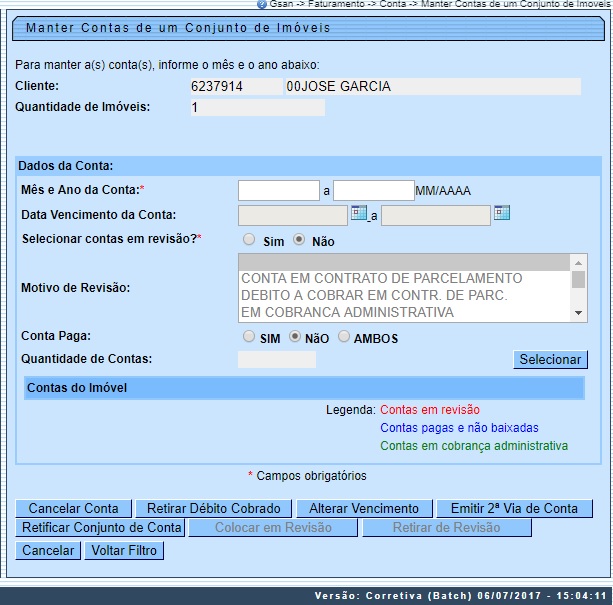Pick 'CONTA EM CONTRATO DE PARCELAMENTO' option
This screenshot has height=605, width=613.
coord(381,278)
